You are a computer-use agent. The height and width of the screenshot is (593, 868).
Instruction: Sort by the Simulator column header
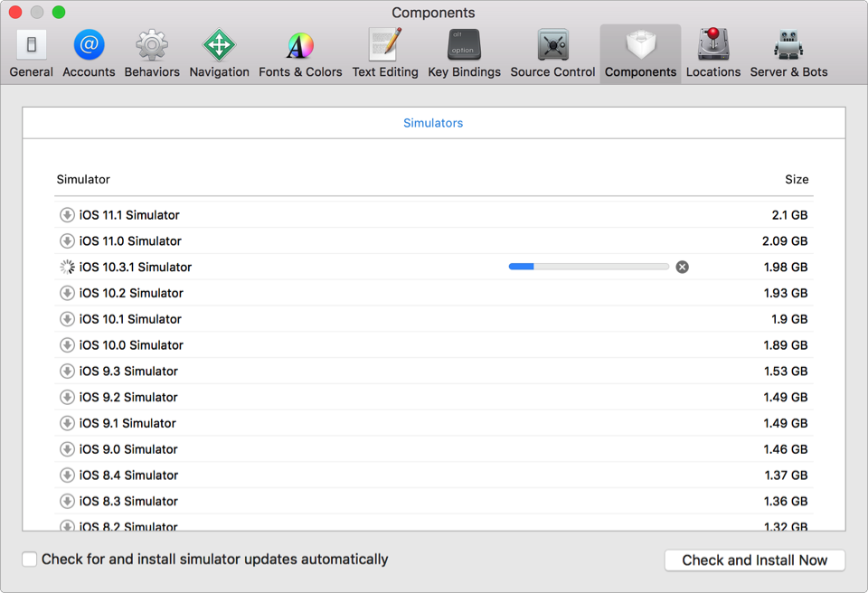(83, 179)
